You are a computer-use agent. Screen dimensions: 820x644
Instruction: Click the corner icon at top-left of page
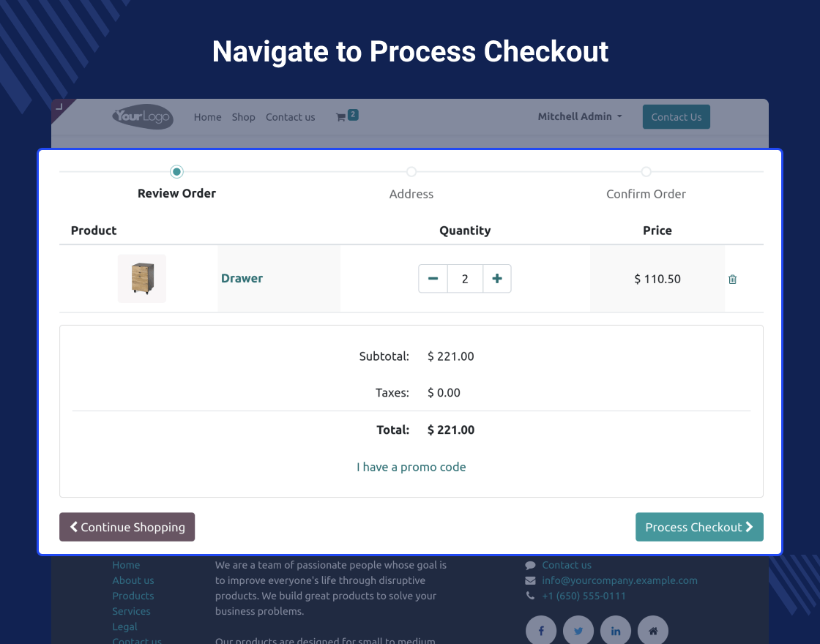pos(59,107)
